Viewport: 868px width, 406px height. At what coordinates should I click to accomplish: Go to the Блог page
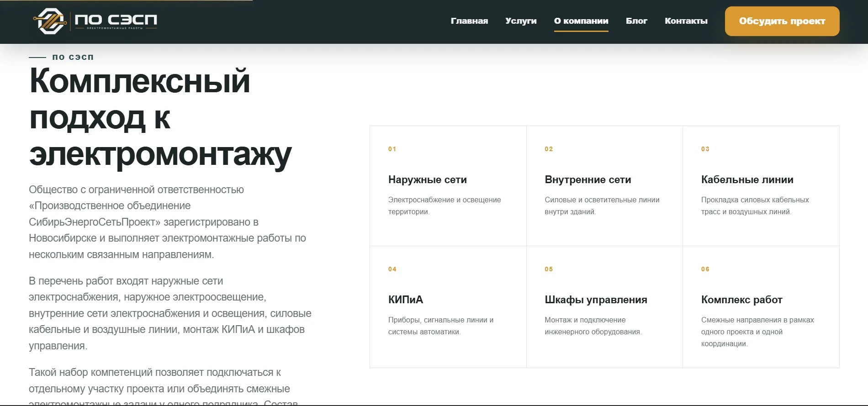(x=636, y=21)
